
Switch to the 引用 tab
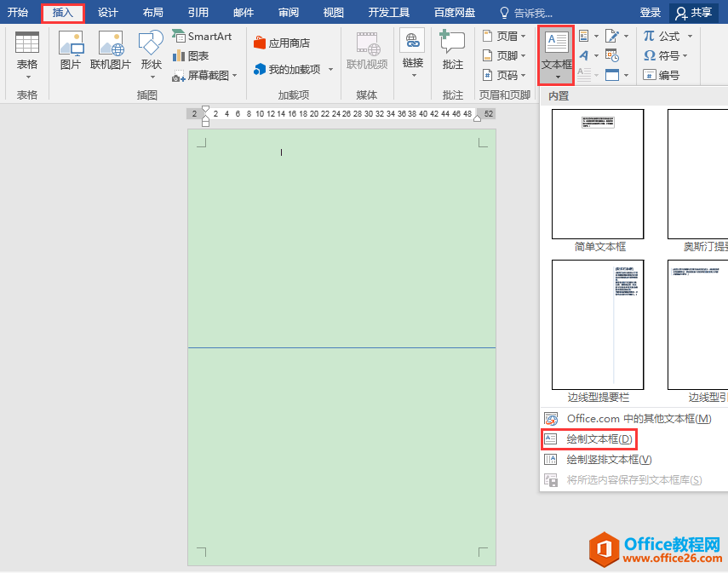[x=198, y=13]
